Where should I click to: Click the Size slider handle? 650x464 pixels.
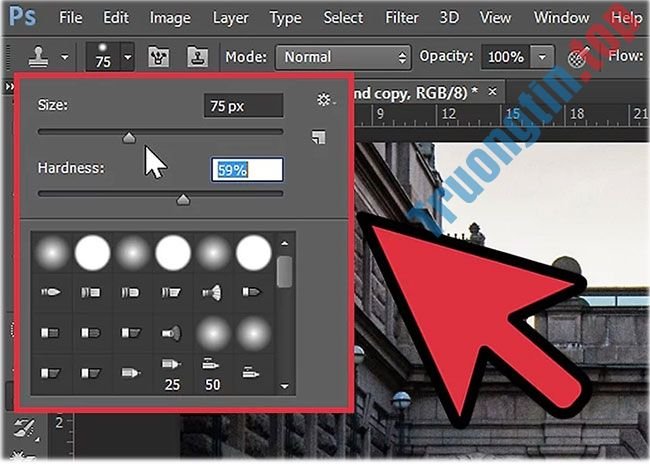129,138
